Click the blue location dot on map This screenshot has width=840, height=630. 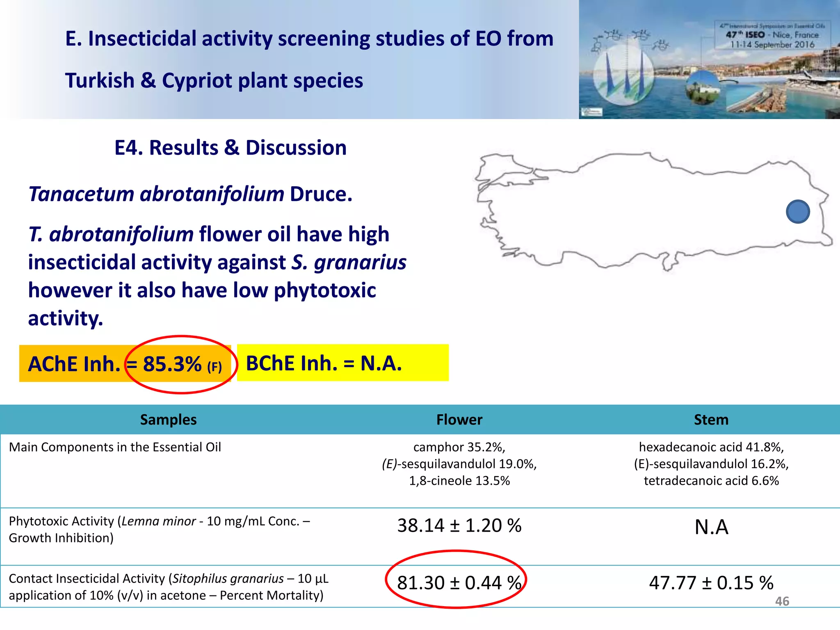tap(798, 212)
